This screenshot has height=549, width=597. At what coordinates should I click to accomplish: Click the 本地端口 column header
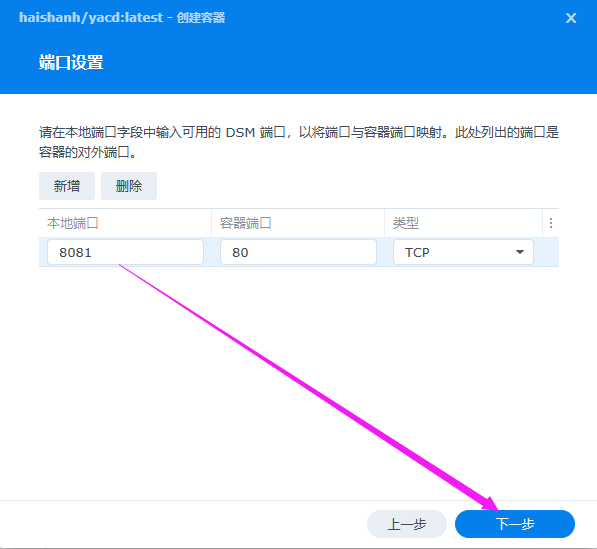125,223
